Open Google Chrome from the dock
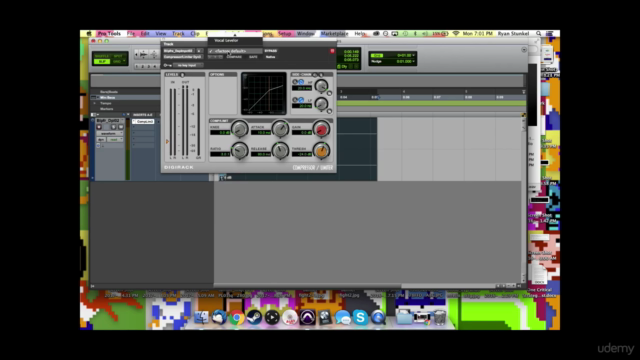This screenshot has height=360, width=640. click(236, 317)
